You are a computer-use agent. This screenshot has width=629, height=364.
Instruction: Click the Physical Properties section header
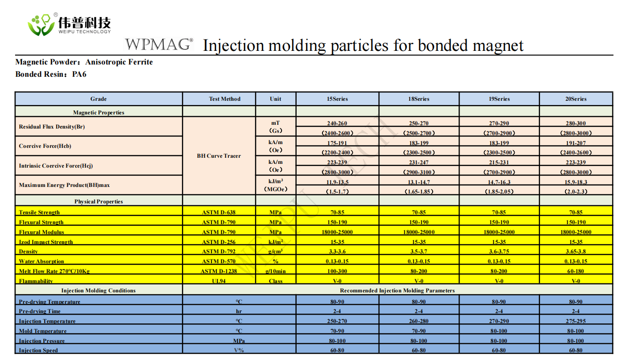point(98,202)
